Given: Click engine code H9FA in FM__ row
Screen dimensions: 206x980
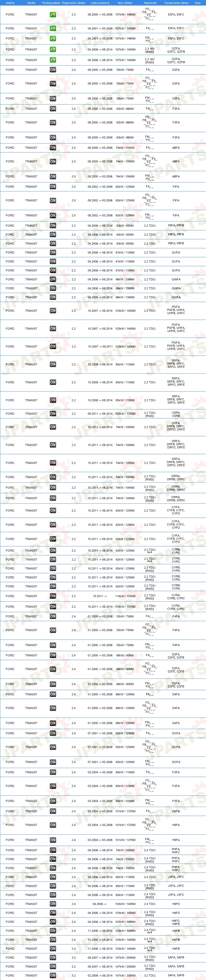Looking at the screenshot, I should (176, 840).
